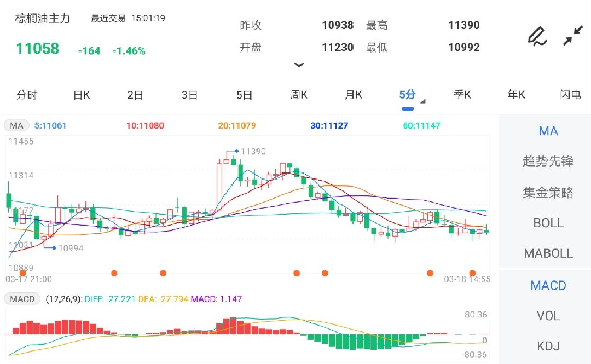
Task: Tap the pen drawing tool icon
Action: 537,36
